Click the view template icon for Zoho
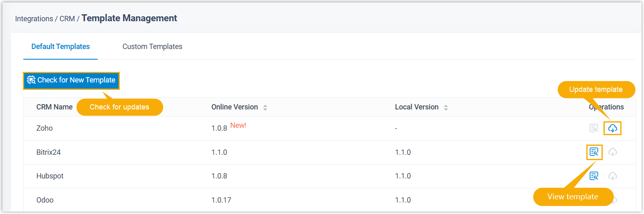Image resolution: width=644 pixels, height=214 pixels. (594, 128)
